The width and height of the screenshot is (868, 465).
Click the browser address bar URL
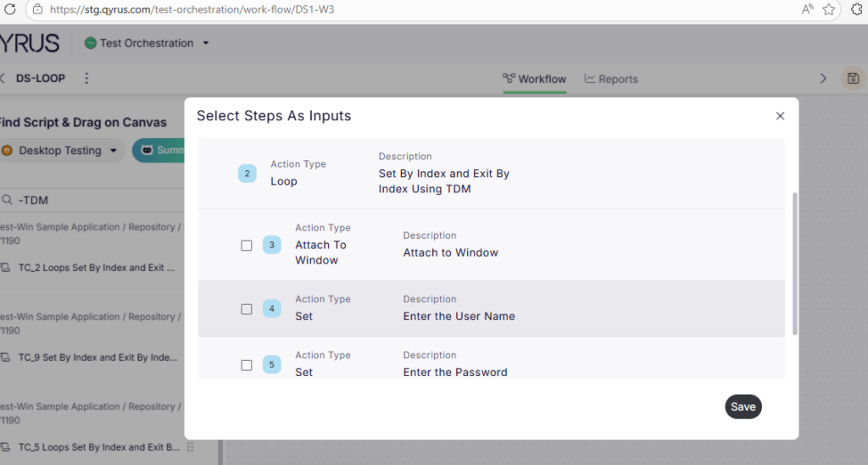tap(192, 9)
